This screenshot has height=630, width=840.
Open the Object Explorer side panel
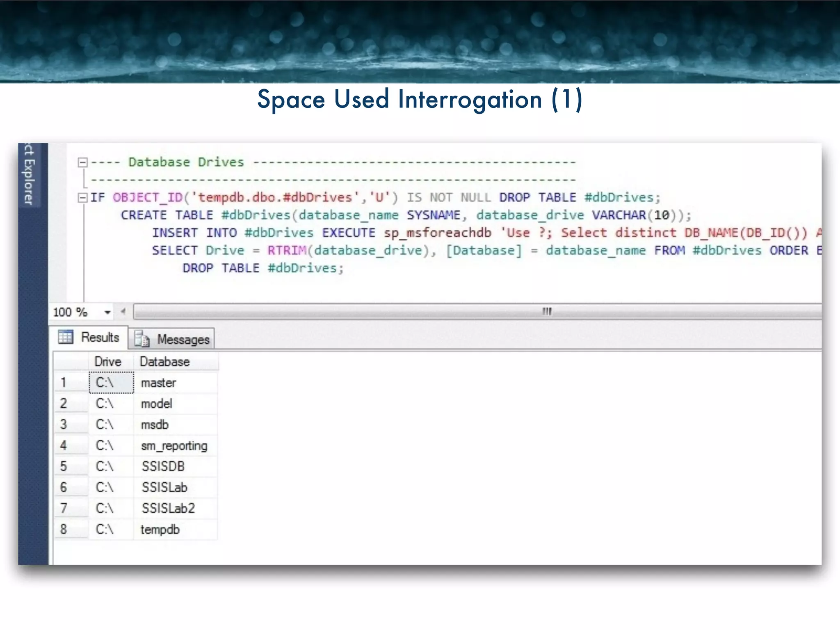point(30,174)
